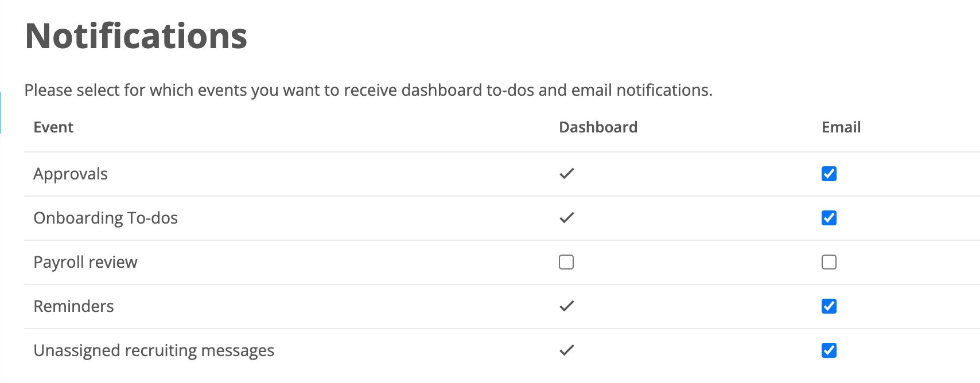Click the Email column header
Screen dimensions: 980x383
coord(841,127)
